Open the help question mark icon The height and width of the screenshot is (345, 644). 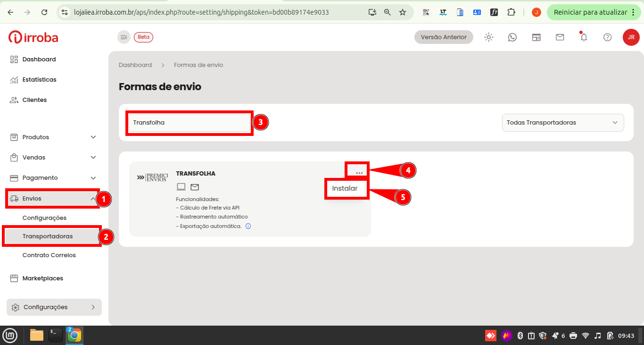pyautogui.click(x=608, y=37)
